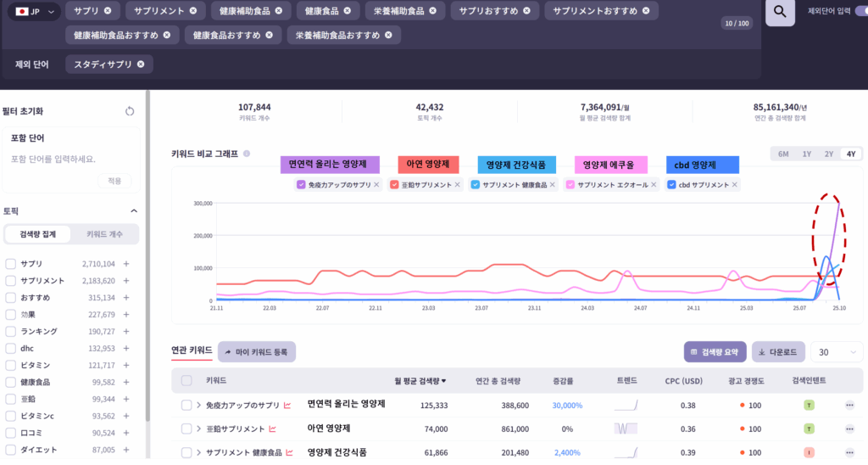Uncheck 免疫力アップのサプリ in graph legend
868x465 pixels.
[x=301, y=185]
